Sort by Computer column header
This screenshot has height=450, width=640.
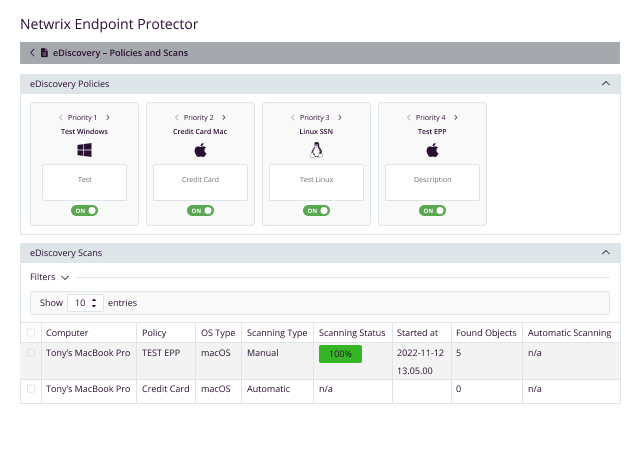pos(67,333)
